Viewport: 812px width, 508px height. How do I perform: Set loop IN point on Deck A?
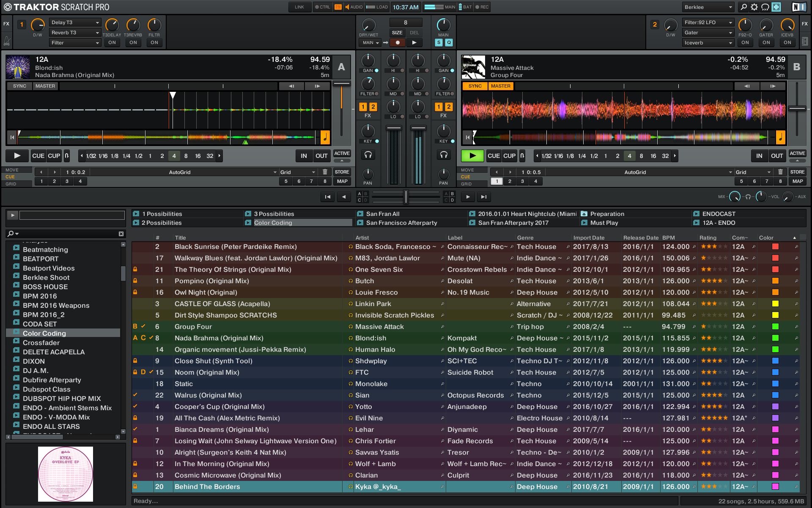click(304, 156)
